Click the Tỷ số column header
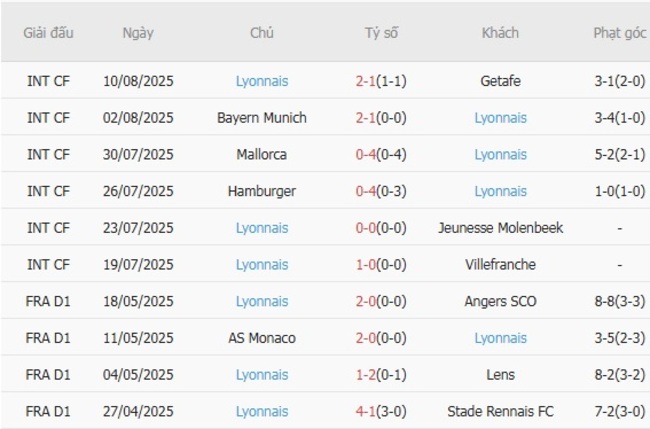Image resolution: width=650 pixels, height=429 pixels. pyautogui.click(x=381, y=33)
